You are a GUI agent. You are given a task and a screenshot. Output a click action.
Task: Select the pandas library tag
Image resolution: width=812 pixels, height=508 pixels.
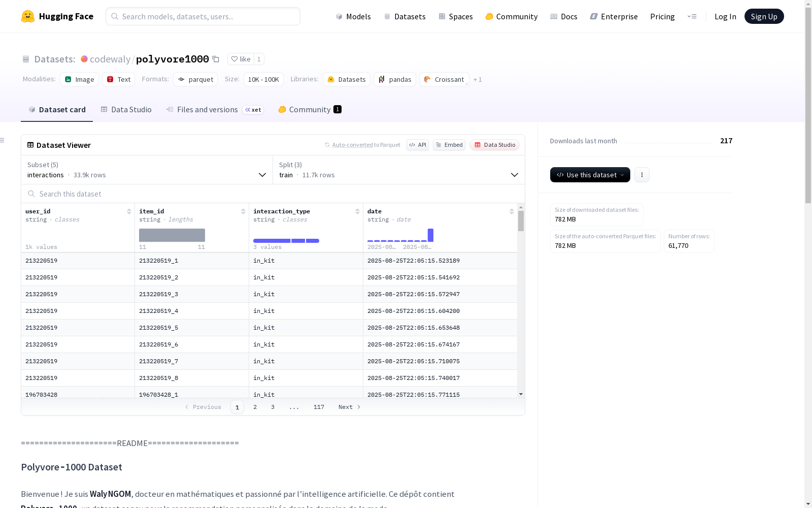[395, 79]
